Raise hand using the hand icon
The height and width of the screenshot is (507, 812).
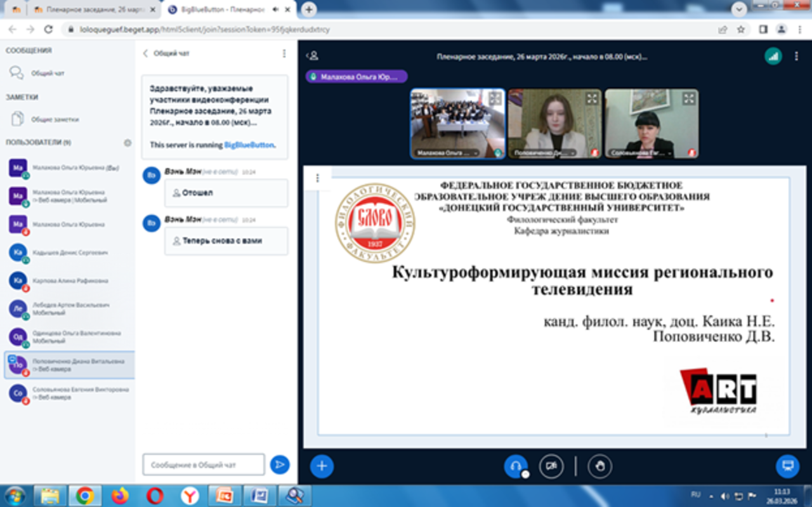click(x=599, y=466)
